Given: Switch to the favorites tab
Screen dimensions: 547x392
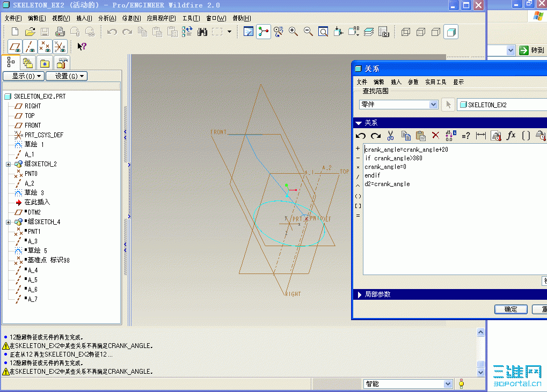Looking at the screenshot, I should [45, 63].
